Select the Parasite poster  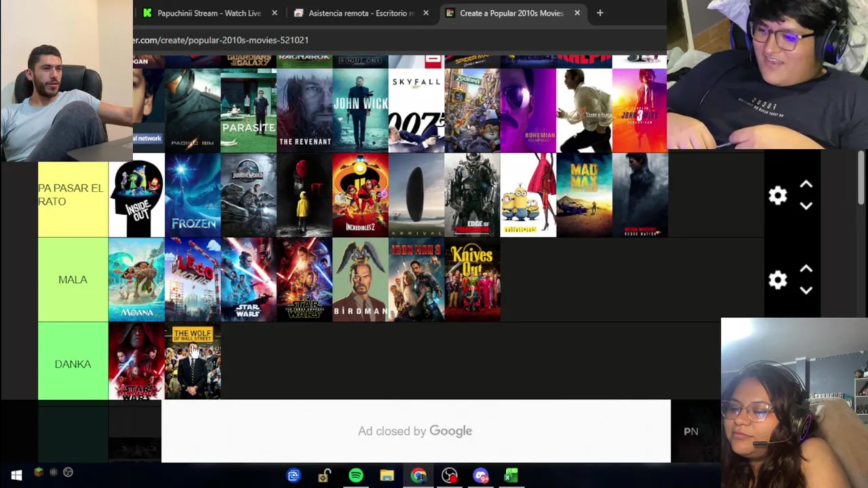pyautogui.click(x=248, y=110)
